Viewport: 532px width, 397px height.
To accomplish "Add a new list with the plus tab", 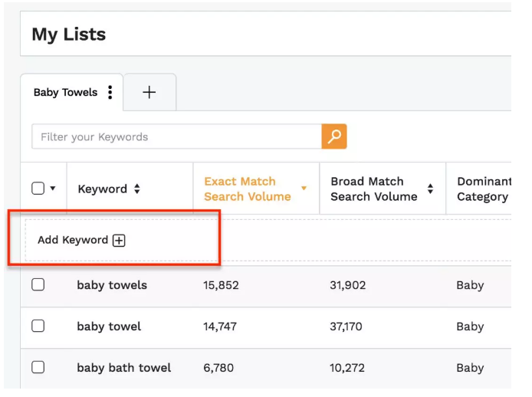I will (149, 93).
